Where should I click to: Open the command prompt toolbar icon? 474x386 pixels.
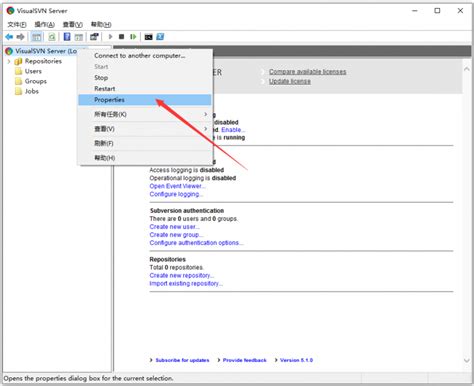(148, 37)
